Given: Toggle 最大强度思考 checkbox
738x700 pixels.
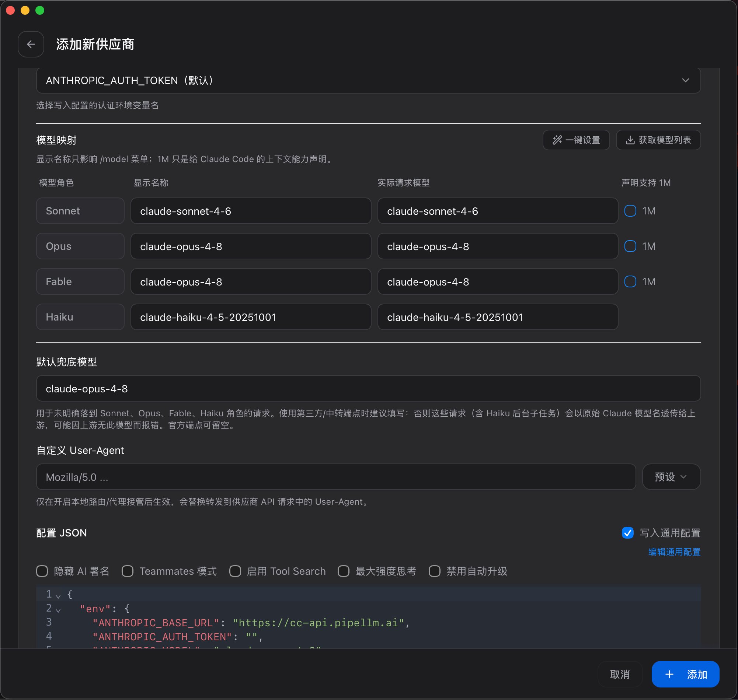Looking at the screenshot, I should [344, 571].
